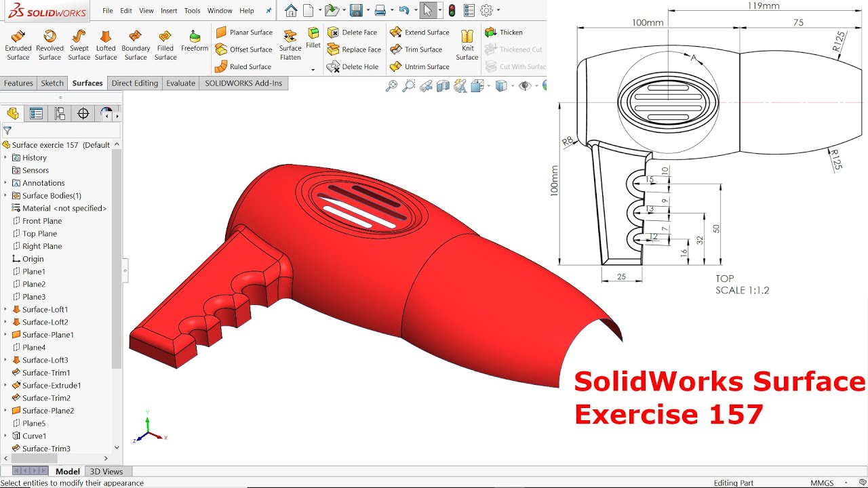Pick the Boundary Surface tool
The image size is (868, 488).
[x=136, y=45]
